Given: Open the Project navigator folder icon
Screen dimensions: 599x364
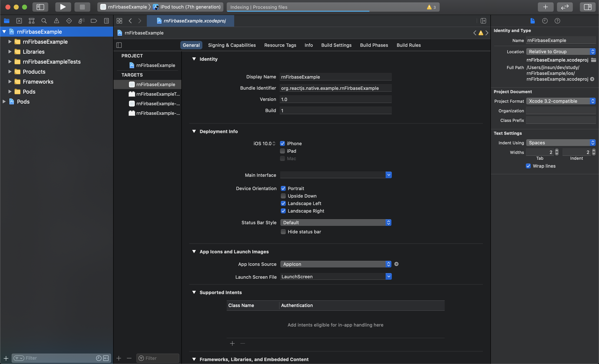Looking at the screenshot, I should [x=7, y=21].
